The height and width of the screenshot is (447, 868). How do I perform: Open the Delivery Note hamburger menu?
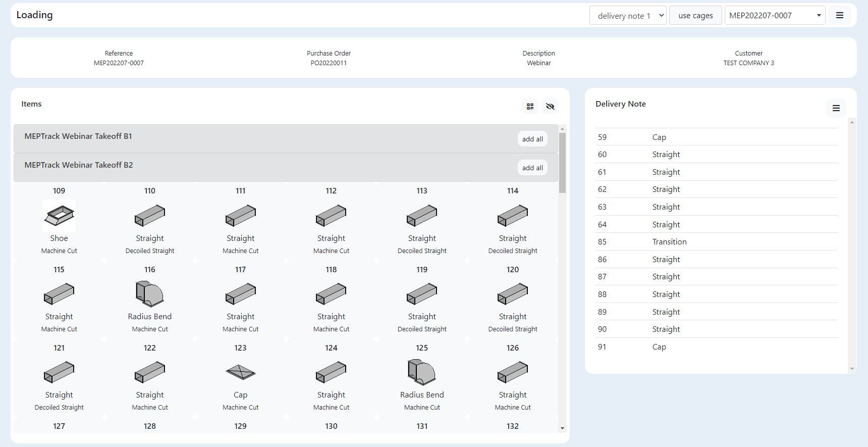point(836,108)
